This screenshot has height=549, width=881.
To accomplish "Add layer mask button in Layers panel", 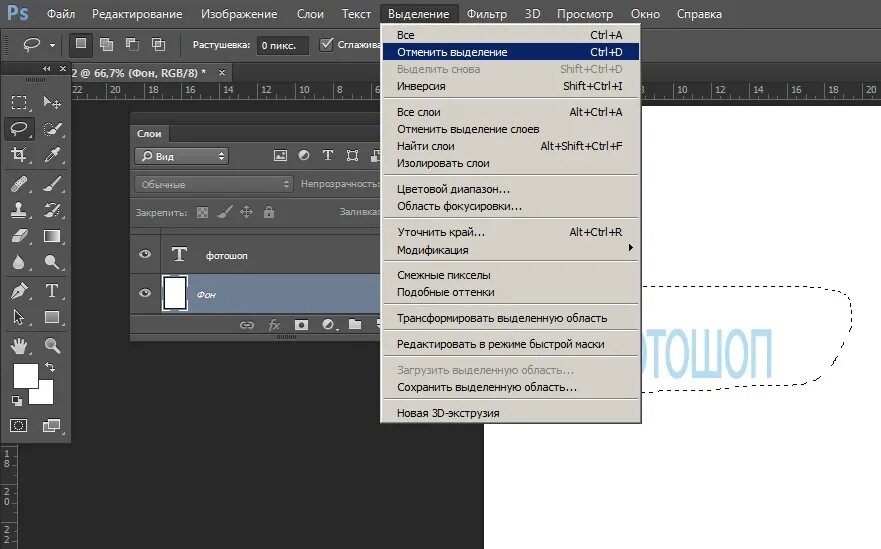I will [301, 325].
